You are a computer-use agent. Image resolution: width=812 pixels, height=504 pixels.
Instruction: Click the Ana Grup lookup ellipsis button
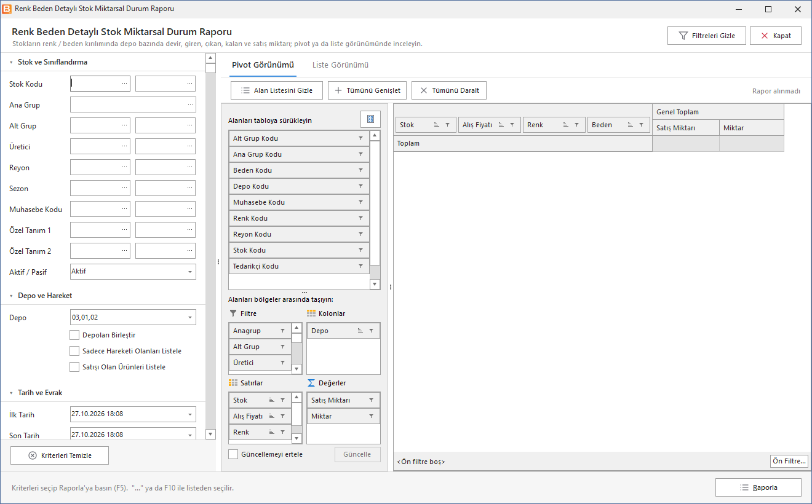(191, 104)
